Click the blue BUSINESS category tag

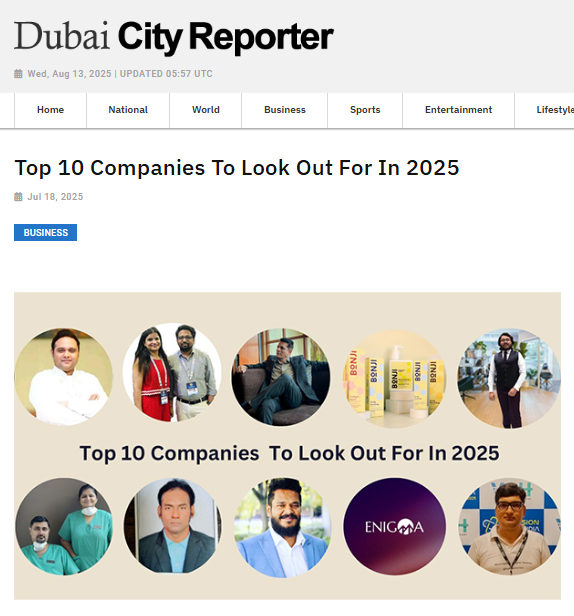point(46,233)
